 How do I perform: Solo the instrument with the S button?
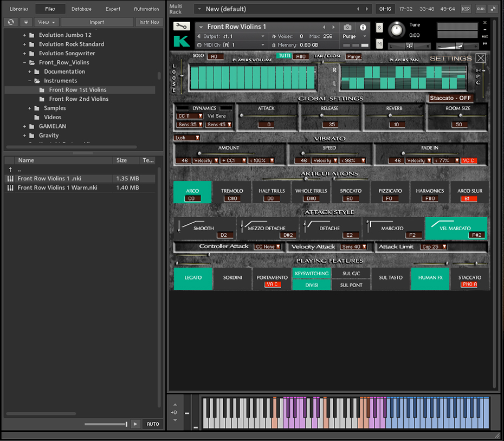click(x=379, y=28)
